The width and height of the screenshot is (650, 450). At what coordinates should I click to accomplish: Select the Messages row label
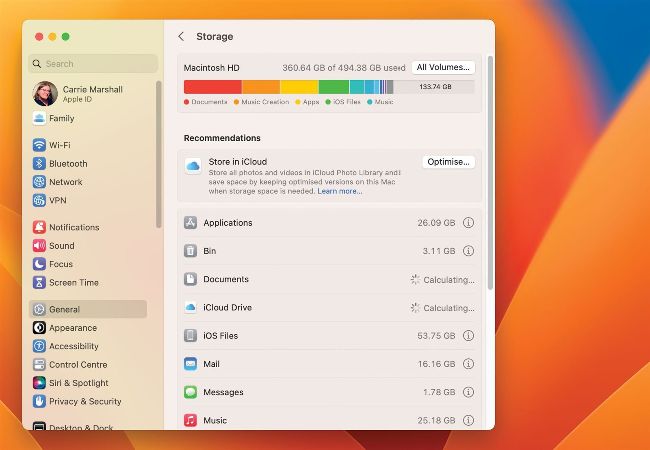coord(223,392)
